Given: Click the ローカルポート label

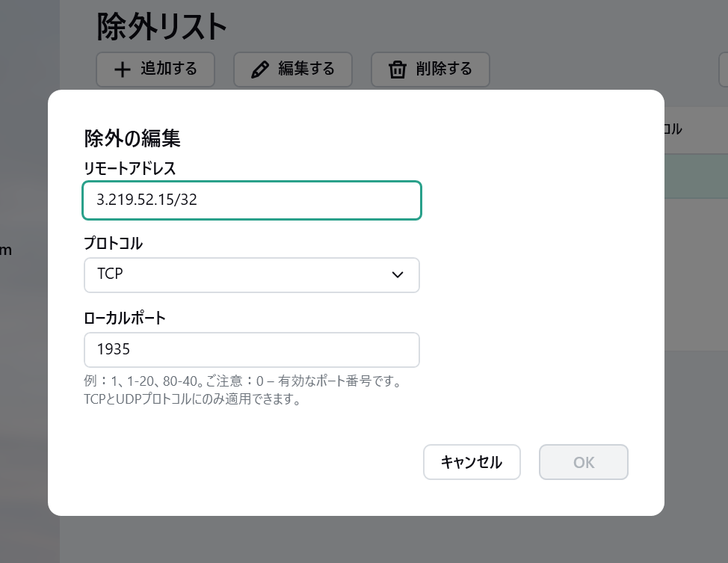Looking at the screenshot, I should coord(125,319).
